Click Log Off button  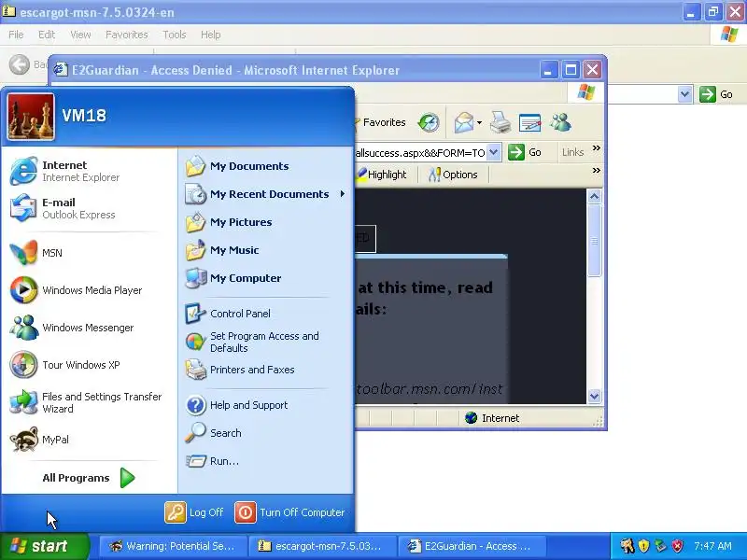click(194, 512)
